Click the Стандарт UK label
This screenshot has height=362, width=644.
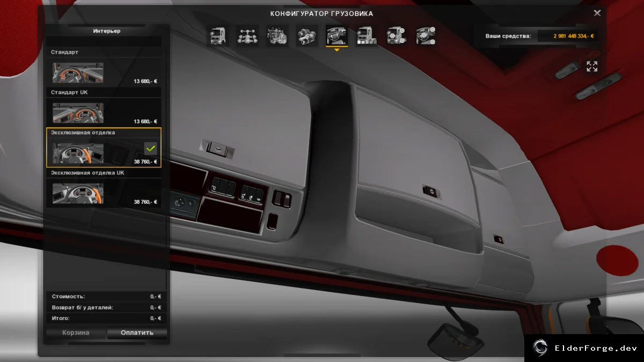[x=69, y=92]
